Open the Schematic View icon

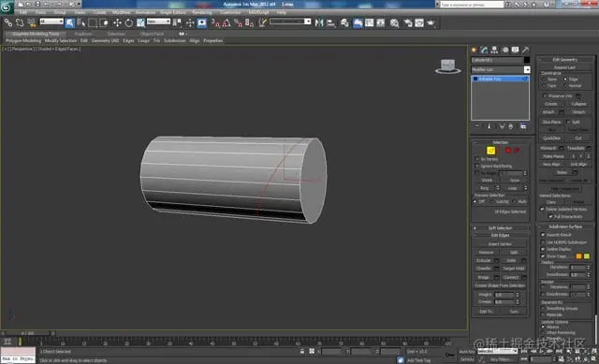pos(381,23)
